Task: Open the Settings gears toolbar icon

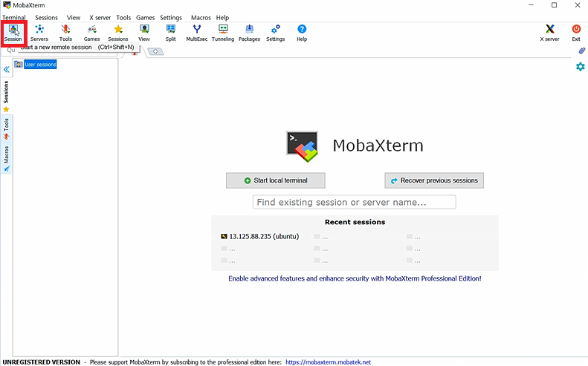Action: tap(276, 33)
